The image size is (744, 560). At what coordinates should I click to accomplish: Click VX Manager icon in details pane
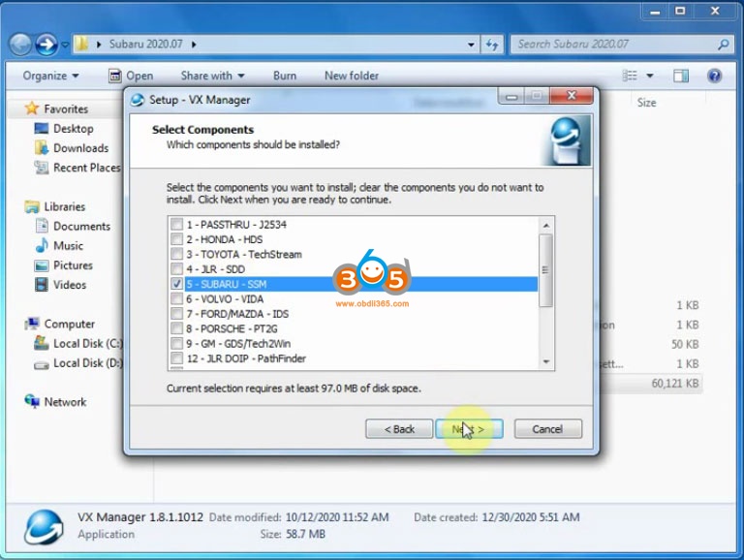(x=45, y=527)
